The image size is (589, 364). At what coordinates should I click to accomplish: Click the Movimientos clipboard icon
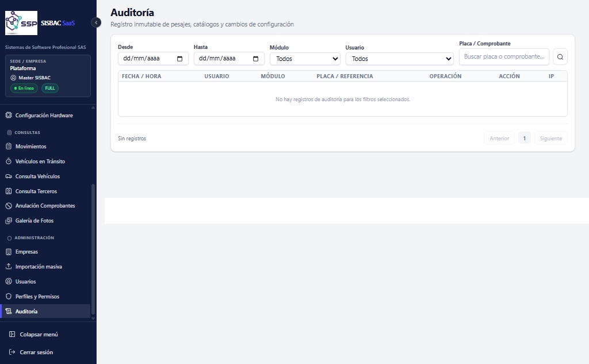pos(9,146)
